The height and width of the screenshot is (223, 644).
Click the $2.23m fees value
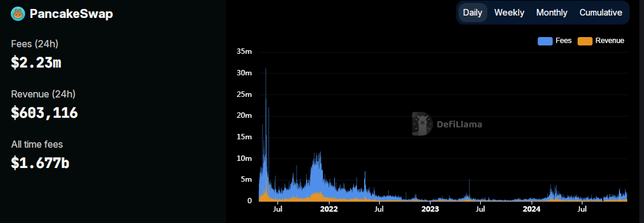[36, 62]
